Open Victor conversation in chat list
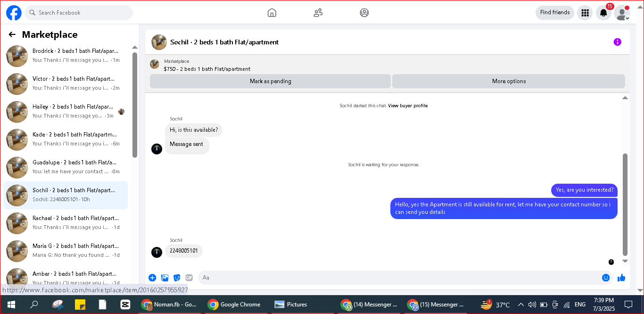This screenshot has height=314, width=644. (x=66, y=84)
